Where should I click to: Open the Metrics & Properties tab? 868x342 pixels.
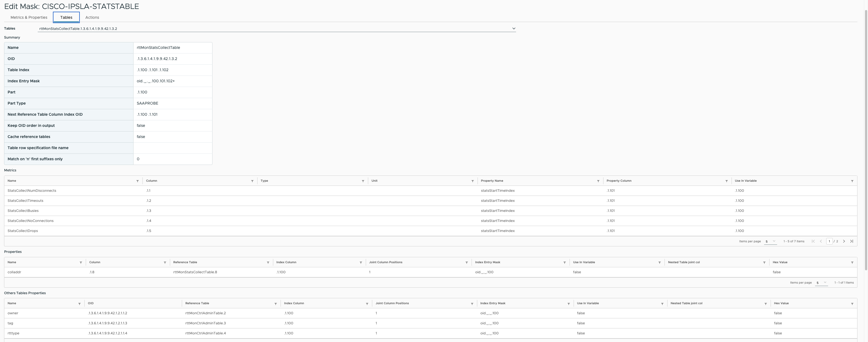click(29, 17)
